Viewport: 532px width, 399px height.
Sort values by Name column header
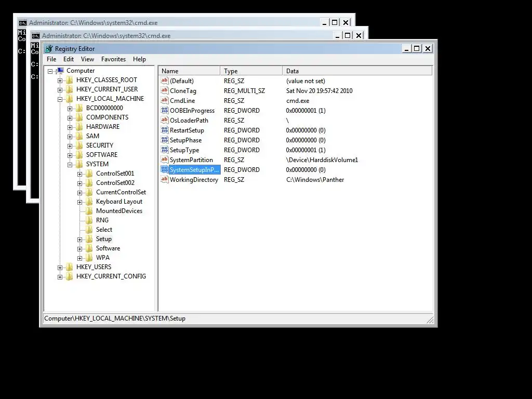[x=189, y=71]
